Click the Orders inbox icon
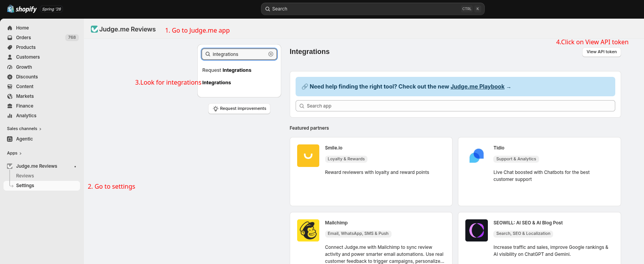Viewport: 644px width, 264px height. 10,38
